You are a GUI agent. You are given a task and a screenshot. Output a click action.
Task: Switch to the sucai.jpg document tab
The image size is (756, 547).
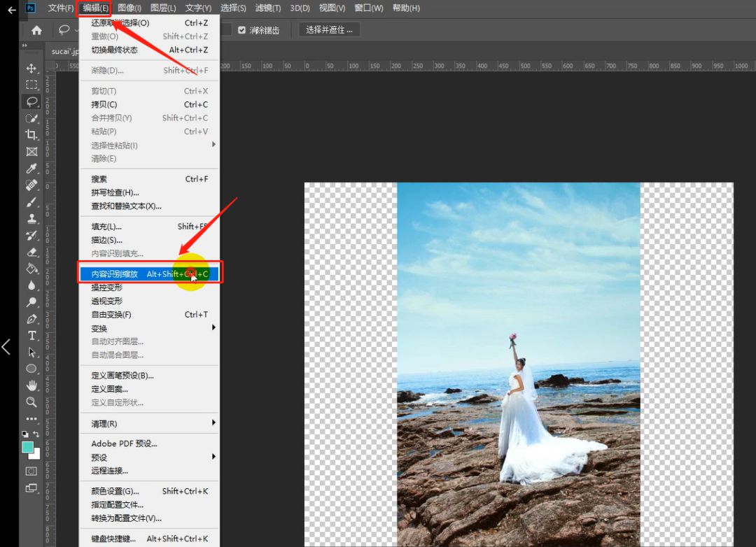pyautogui.click(x=64, y=51)
